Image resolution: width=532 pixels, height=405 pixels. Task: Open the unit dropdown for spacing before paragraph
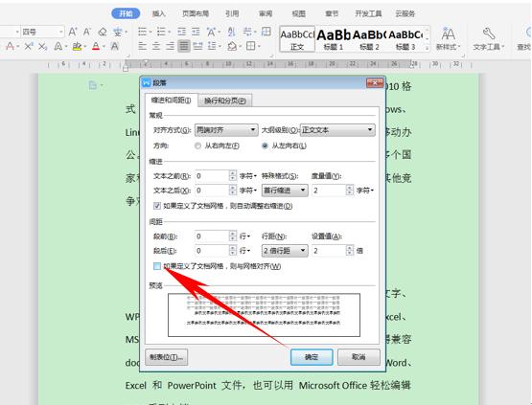tap(245, 236)
